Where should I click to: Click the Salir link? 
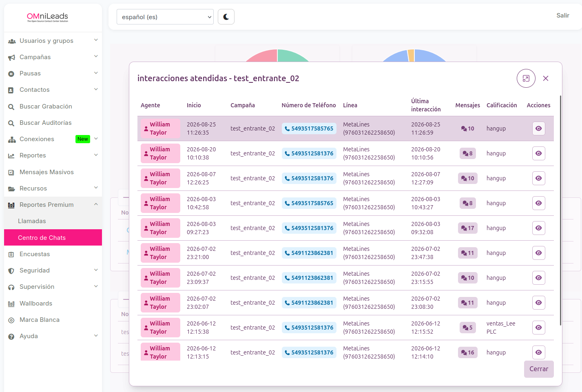[563, 16]
